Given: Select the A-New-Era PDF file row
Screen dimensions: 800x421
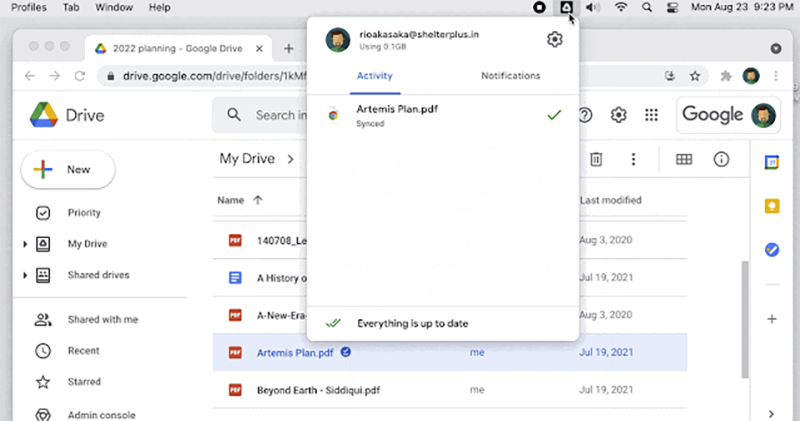Looking at the screenshot, I should tap(449, 315).
